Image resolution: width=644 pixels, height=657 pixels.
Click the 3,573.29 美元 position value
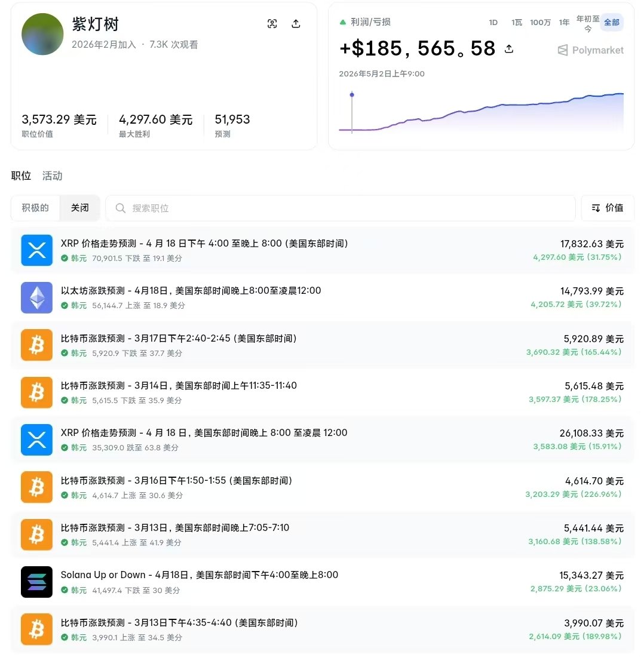[59, 120]
